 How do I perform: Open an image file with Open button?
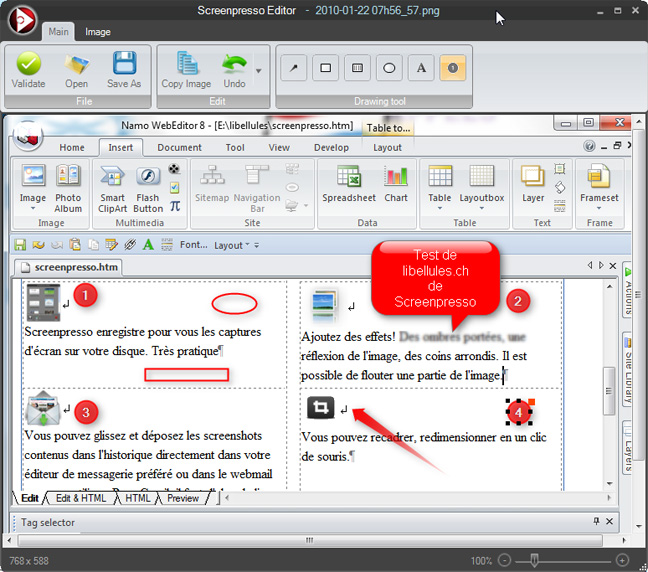pos(76,69)
